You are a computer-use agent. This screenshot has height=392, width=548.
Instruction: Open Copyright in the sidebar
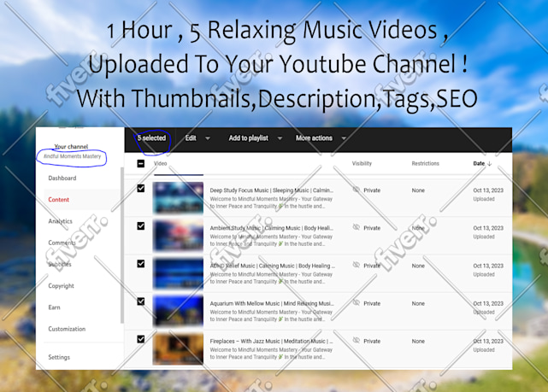click(x=62, y=286)
